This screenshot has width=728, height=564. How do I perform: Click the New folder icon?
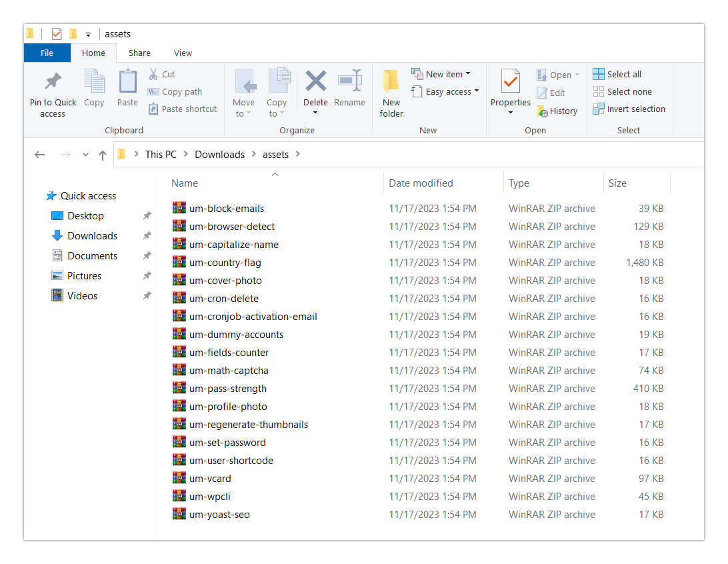click(391, 81)
